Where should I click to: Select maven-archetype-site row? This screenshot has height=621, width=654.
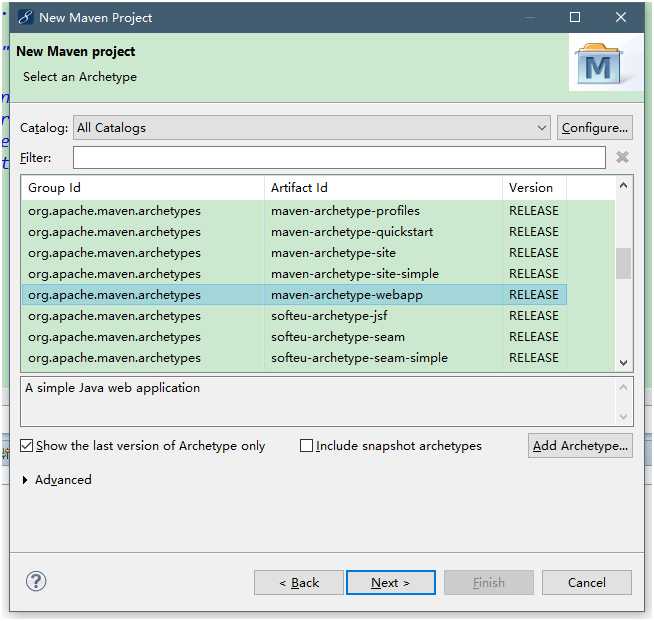click(x=294, y=253)
